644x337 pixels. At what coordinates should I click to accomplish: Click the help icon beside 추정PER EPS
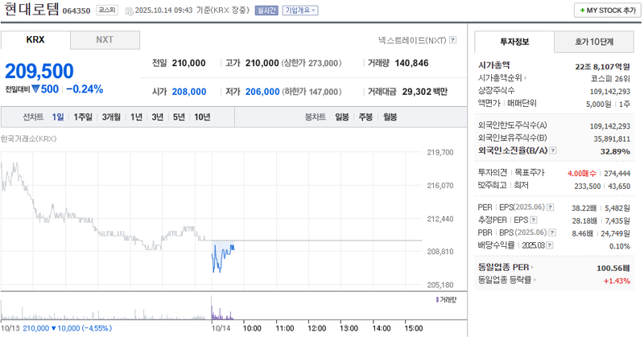[533, 220]
